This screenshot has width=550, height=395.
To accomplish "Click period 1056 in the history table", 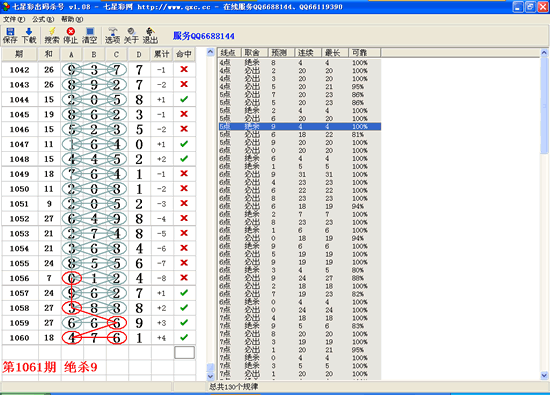I will 19,278.
